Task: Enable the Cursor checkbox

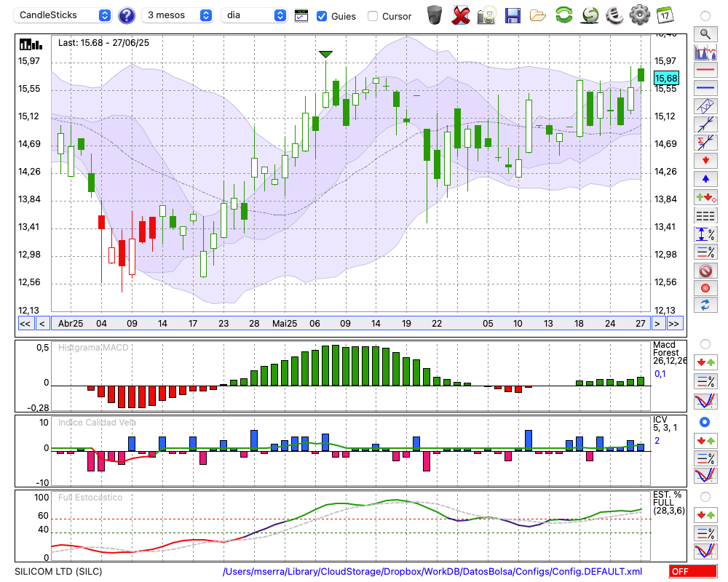Action: click(372, 16)
